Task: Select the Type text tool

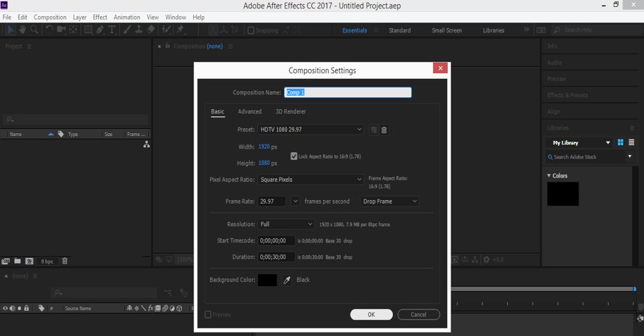Action: (111, 30)
